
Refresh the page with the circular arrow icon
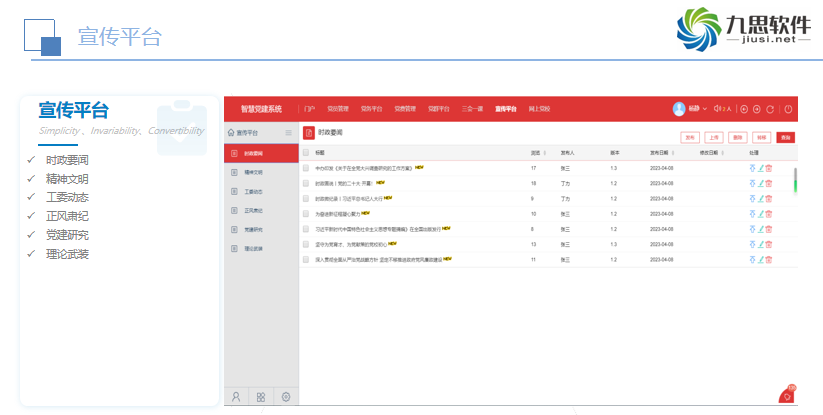[x=770, y=109]
